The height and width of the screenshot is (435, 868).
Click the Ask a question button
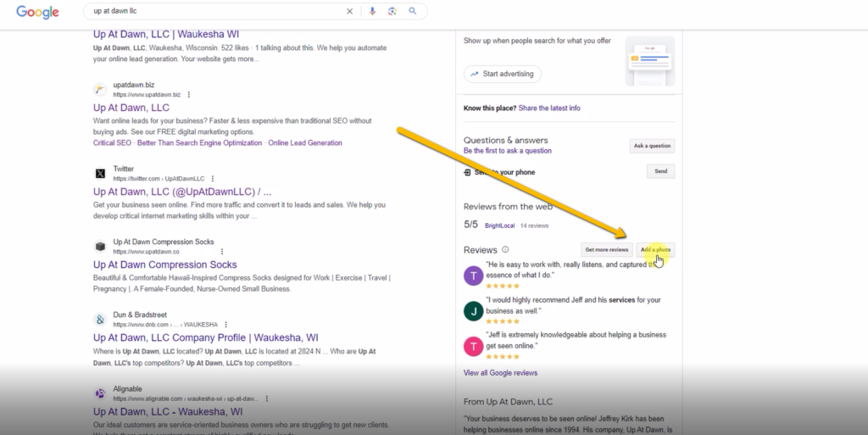pos(652,146)
